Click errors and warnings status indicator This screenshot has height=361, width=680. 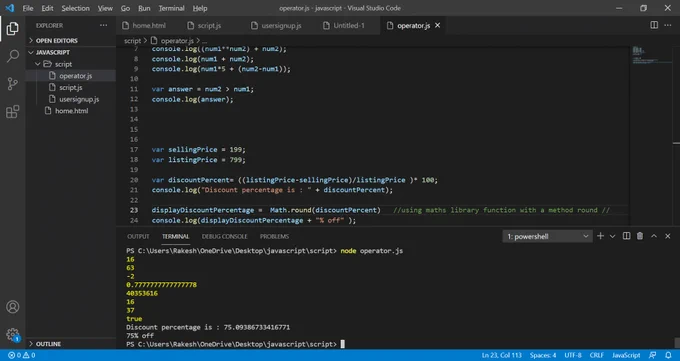click(22, 355)
